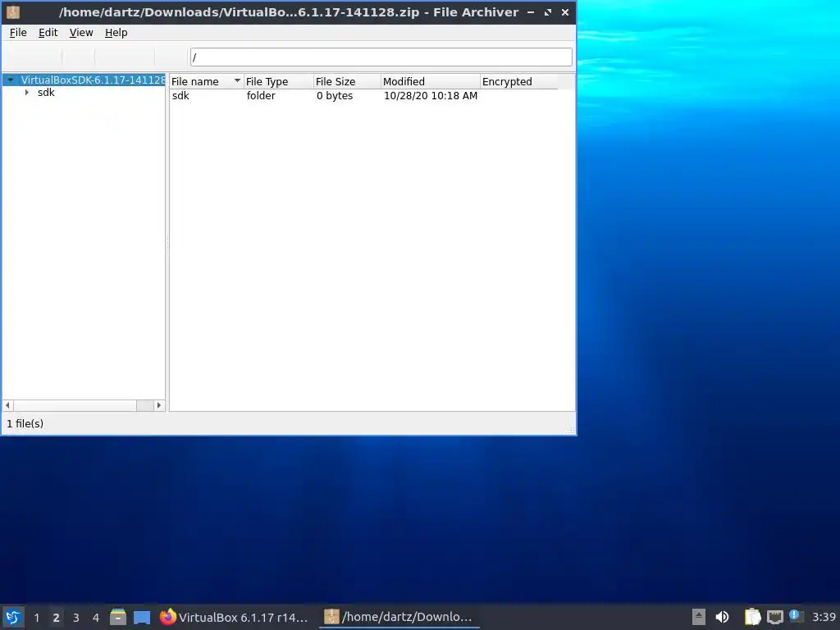Switch to workspace 2
Image resolution: width=840 pixels, height=630 pixels.
pyautogui.click(x=57, y=618)
